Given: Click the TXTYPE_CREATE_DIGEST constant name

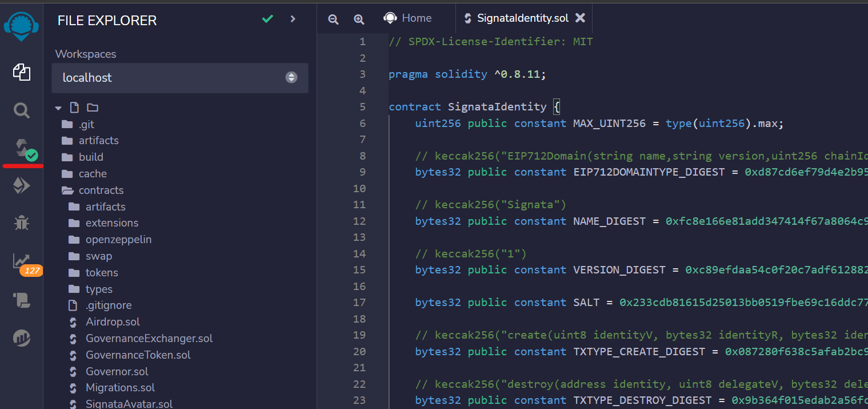Looking at the screenshot, I should tap(639, 352).
